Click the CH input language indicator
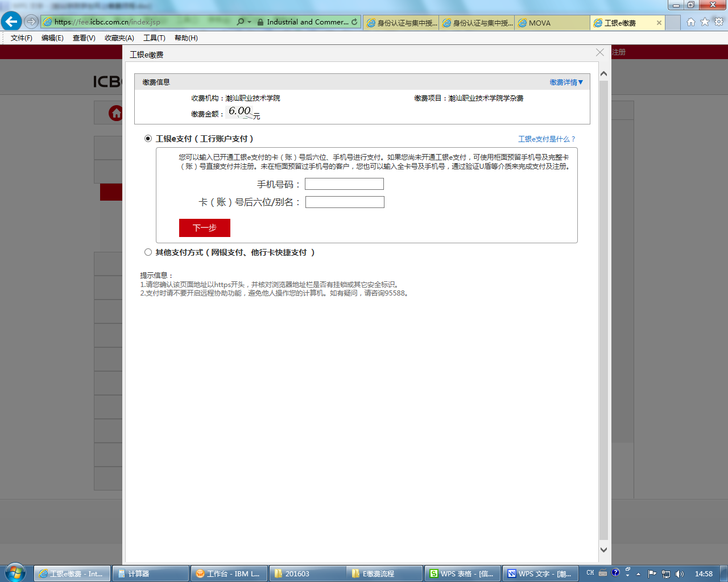728x582 pixels. tap(590, 573)
